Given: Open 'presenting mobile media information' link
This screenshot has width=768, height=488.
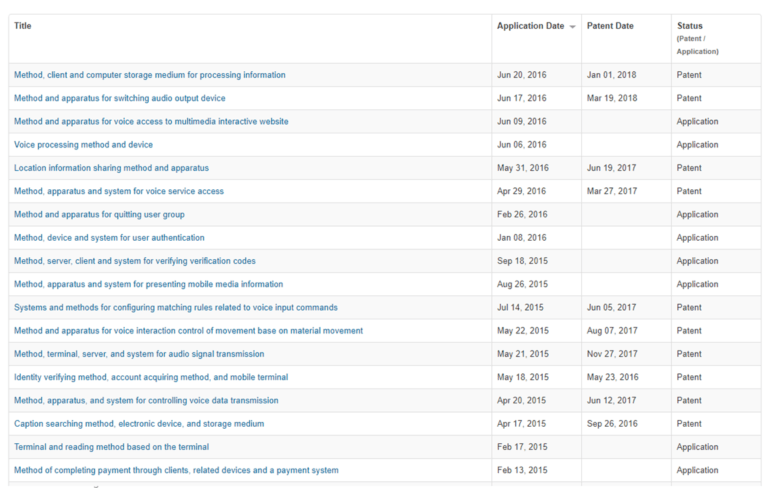Looking at the screenshot, I should [148, 284].
